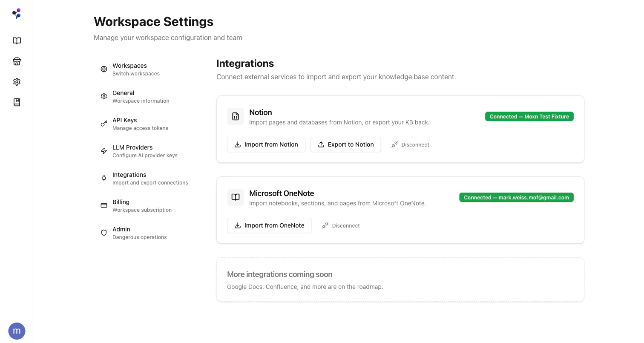Click the Export to Notion button
Viewport: 644px width, 343px height.
[x=346, y=144]
